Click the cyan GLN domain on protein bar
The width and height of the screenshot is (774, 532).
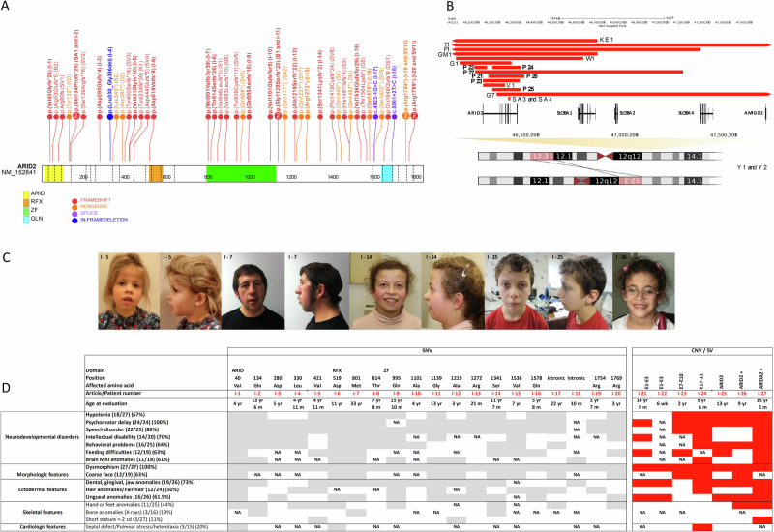point(387,174)
